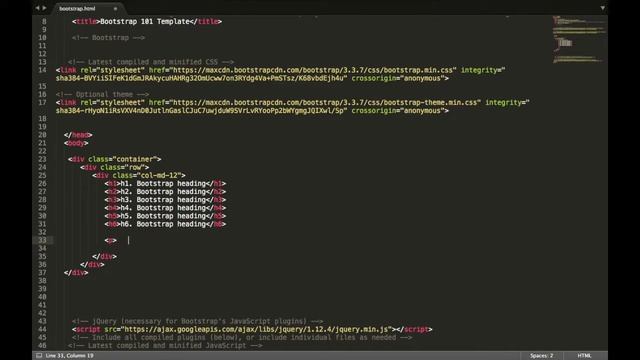Click the bootstrap-theme.min.css href URL
Screen dimensions: 640x360
click(x=325, y=102)
